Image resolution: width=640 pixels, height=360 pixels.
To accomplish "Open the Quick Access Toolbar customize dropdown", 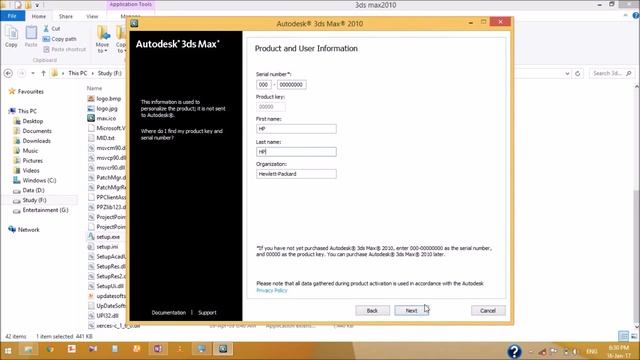I will point(37,5).
